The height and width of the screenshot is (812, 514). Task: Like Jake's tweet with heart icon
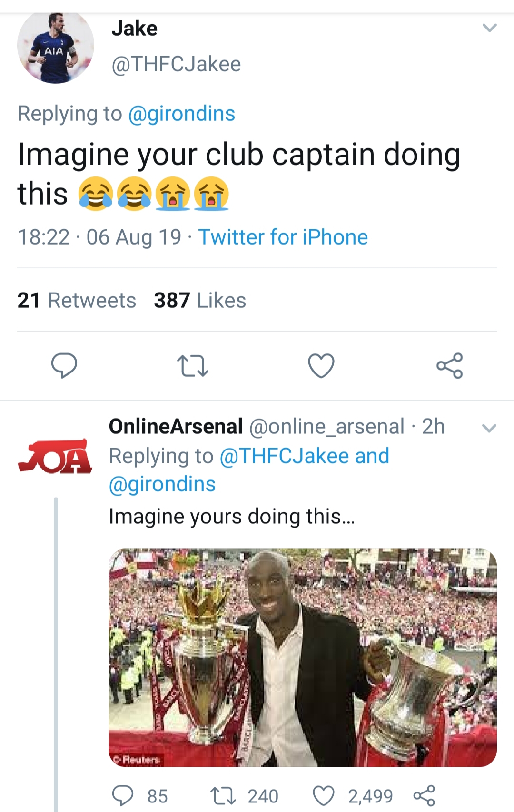321,365
